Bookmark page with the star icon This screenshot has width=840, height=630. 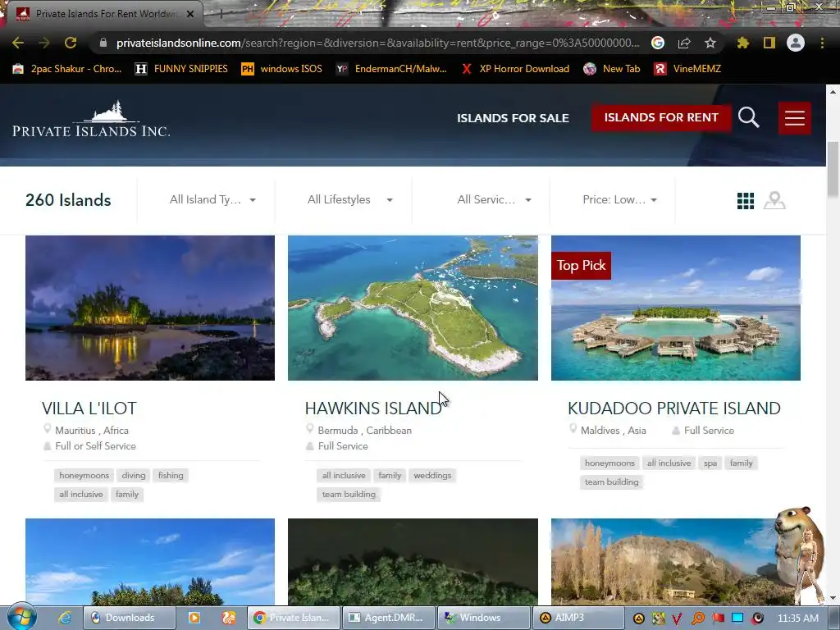[710, 43]
